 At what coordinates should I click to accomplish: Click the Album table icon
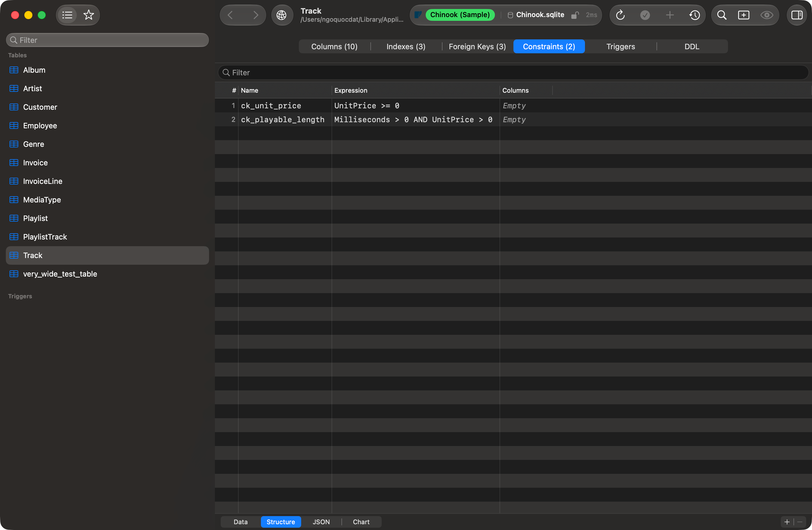14,70
